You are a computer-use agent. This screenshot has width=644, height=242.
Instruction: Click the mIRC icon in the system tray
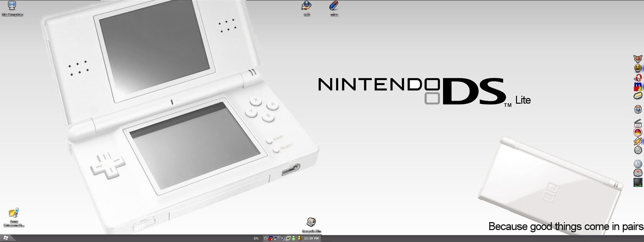pos(271,239)
